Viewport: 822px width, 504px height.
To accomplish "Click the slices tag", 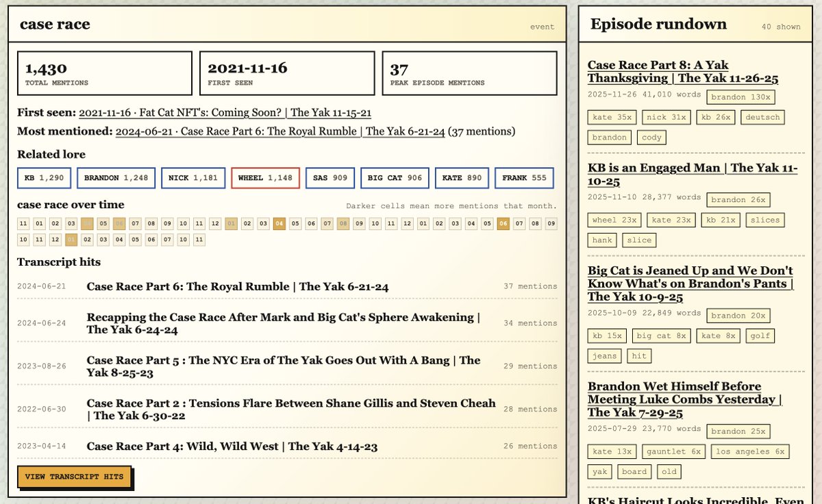I will click(x=764, y=220).
